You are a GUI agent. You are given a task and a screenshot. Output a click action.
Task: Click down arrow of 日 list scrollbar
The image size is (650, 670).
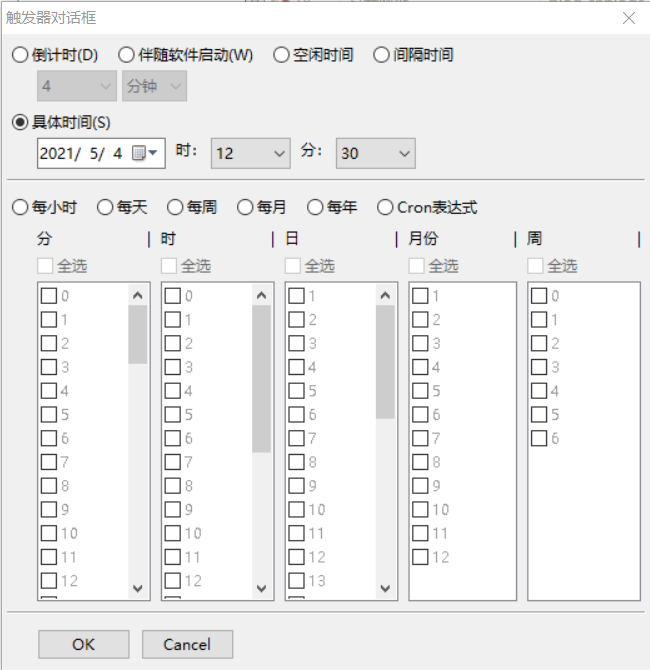tap(385, 588)
